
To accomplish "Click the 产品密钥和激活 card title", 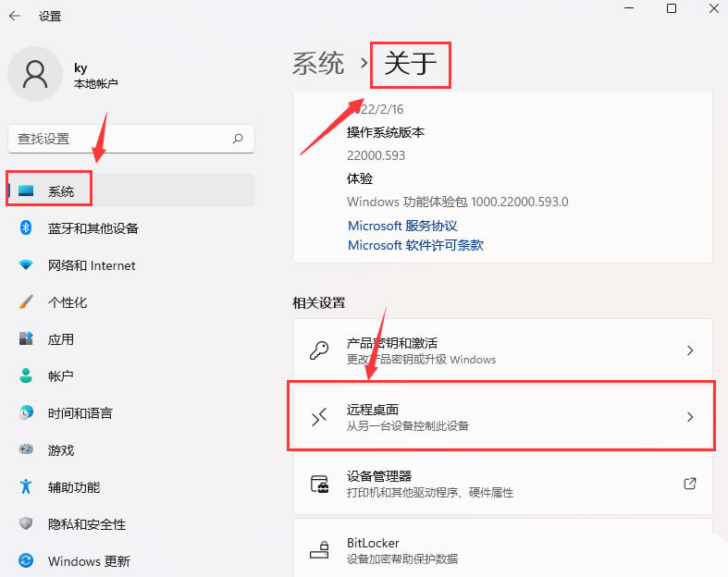I will pyautogui.click(x=392, y=343).
